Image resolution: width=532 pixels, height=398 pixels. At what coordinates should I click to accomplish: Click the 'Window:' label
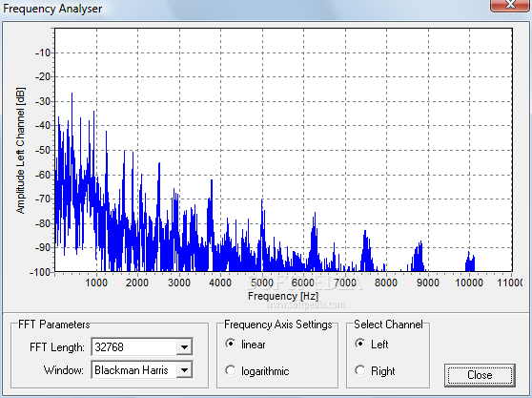64,369
